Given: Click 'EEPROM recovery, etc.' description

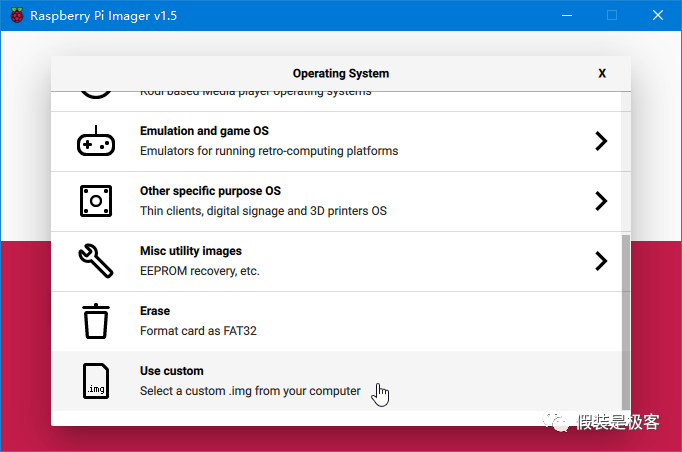Looking at the screenshot, I should click(x=200, y=271).
